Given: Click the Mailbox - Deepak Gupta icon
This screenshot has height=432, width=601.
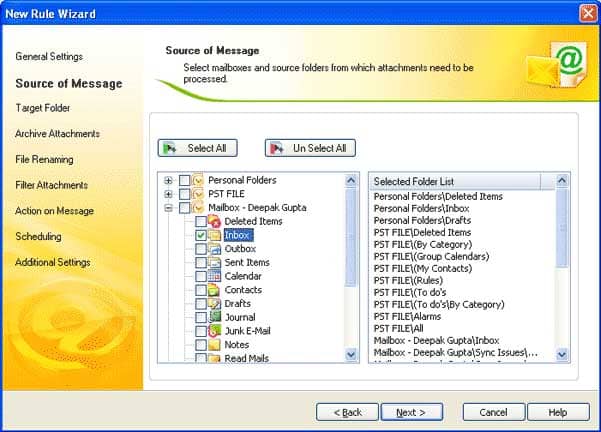Looking at the screenshot, I should pos(198,208).
